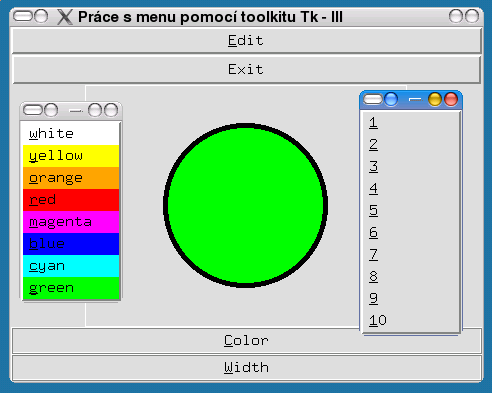Click blue sticky button of width menu window

(391, 99)
